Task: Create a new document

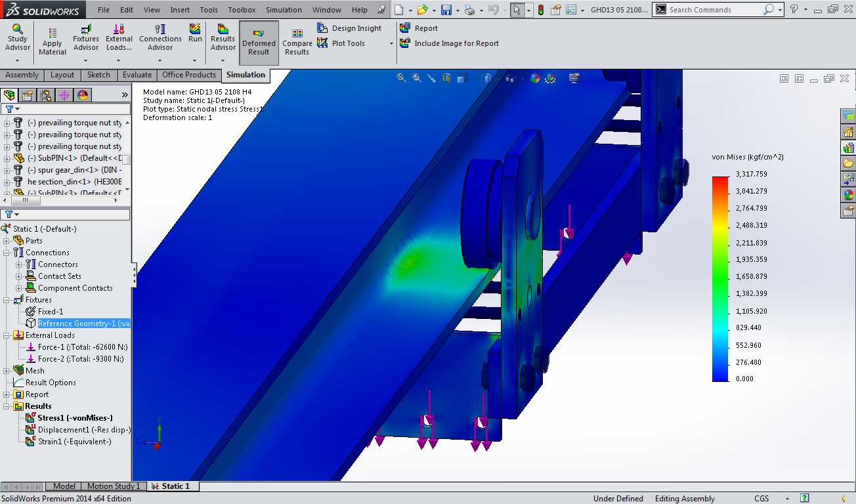Action: [x=399, y=10]
